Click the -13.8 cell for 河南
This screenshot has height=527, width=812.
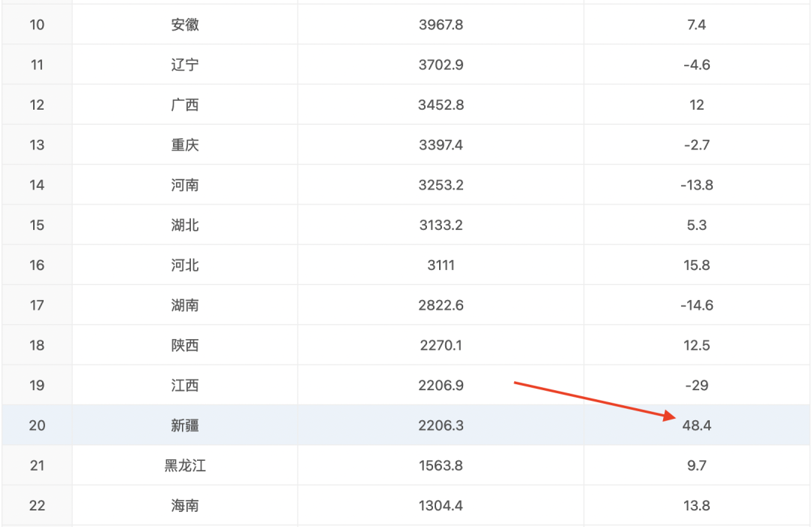point(696,185)
